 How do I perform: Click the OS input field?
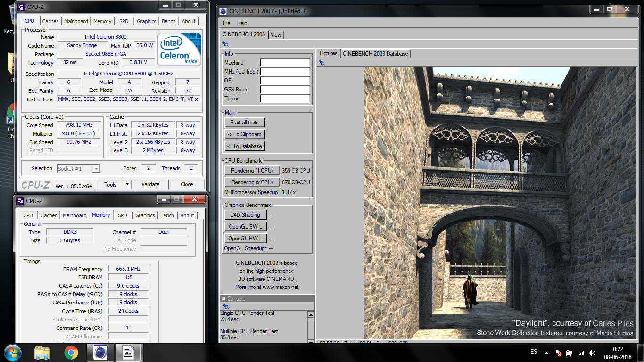[285, 81]
